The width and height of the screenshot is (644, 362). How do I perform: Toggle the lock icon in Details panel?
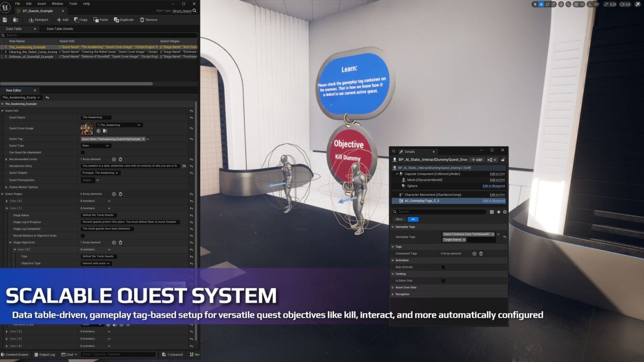click(x=503, y=160)
